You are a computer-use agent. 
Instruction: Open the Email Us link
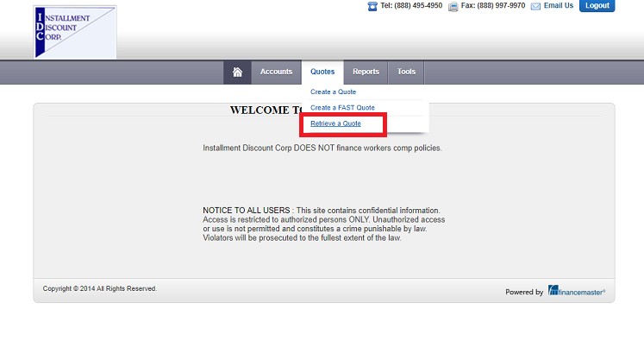pos(558,6)
